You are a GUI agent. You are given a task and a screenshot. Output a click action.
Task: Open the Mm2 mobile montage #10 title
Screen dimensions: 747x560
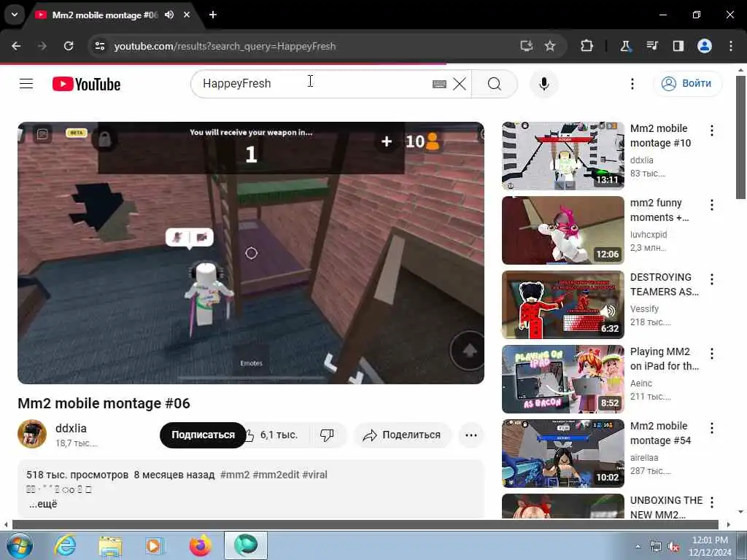pos(660,136)
